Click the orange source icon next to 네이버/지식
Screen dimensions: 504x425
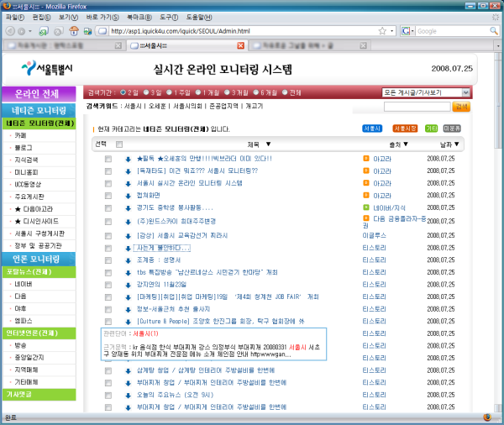pos(365,207)
